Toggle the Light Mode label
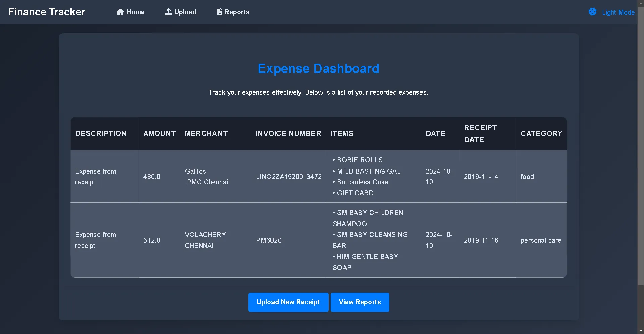 click(x=618, y=12)
